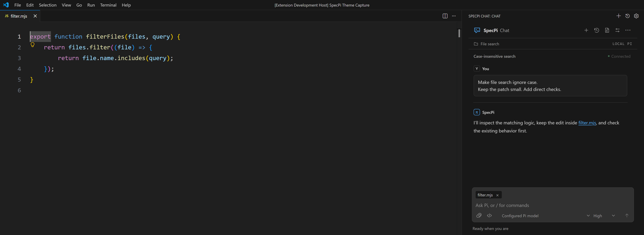This screenshot has height=235, width=644.
Task: Attach a file with the paperclip icon
Action: tap(479, 216)
